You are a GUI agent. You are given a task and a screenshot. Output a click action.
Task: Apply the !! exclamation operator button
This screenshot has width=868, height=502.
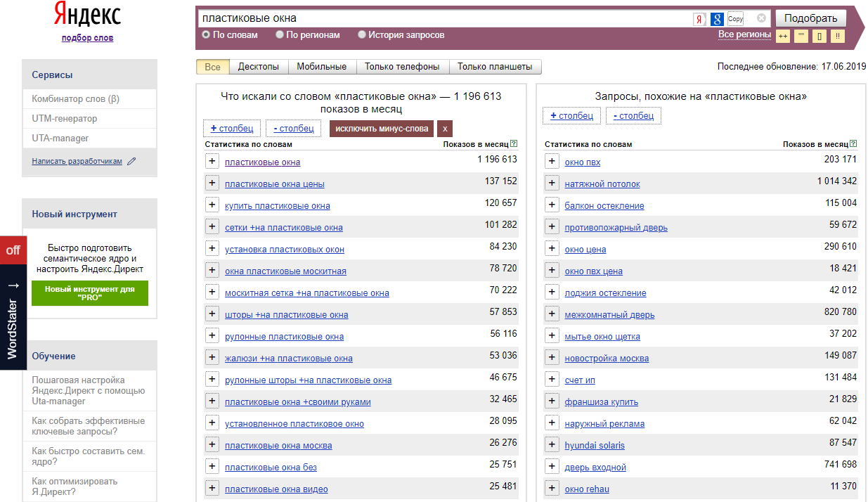pyautogui.click(x=837, y=36)
